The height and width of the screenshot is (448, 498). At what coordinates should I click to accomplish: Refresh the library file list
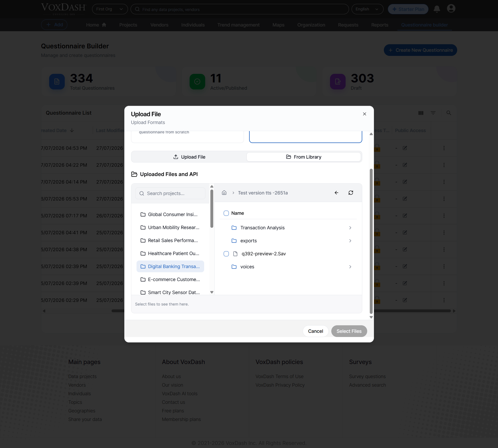[x=351, y=193]
